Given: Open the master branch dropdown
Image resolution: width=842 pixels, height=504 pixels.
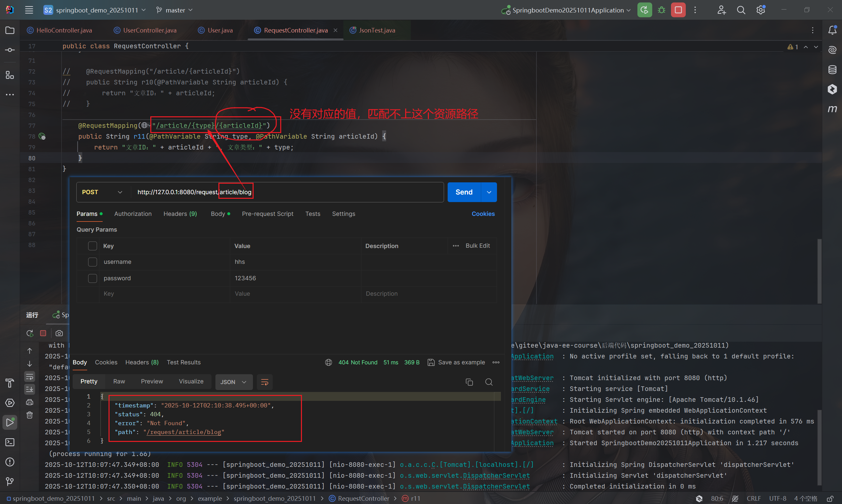Looking at the screenshot, I should point(175,10).
